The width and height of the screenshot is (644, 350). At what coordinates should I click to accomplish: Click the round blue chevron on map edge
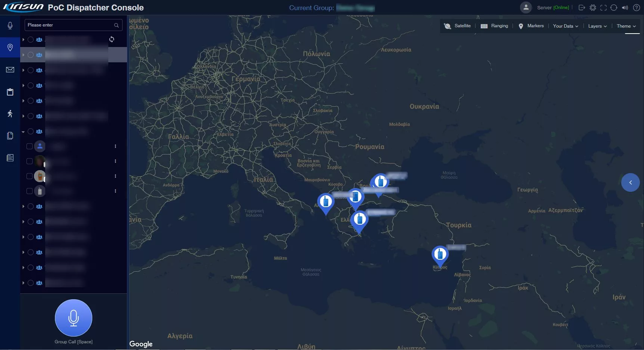[631, 182]
